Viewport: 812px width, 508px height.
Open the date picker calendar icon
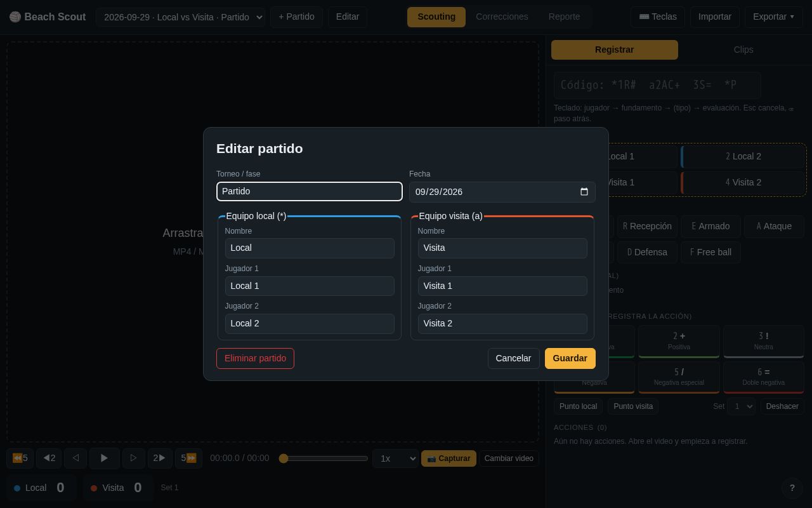click(584, 192)
